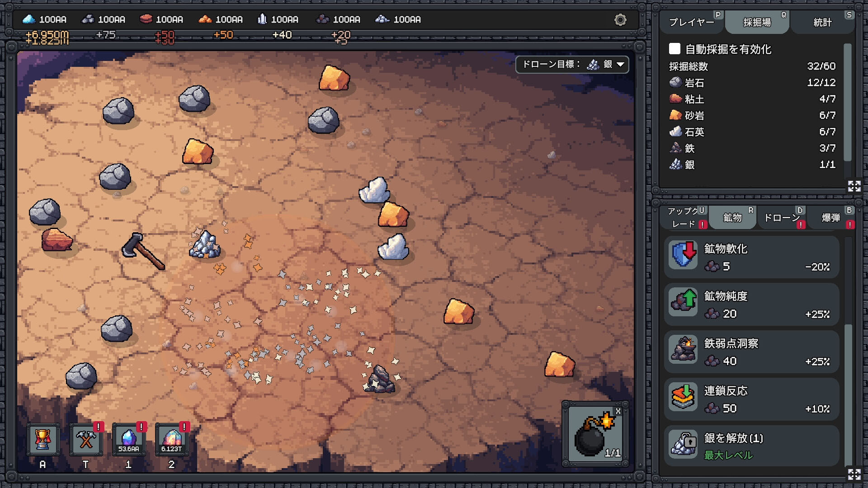Mine the red clay rock
868x488 pixels.
[x=57, y=239]
